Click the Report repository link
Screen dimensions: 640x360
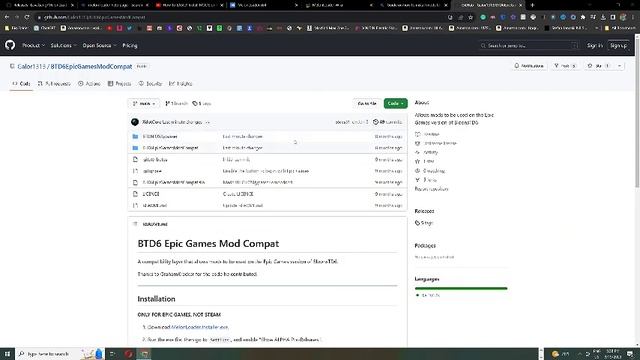pos(431,189)
